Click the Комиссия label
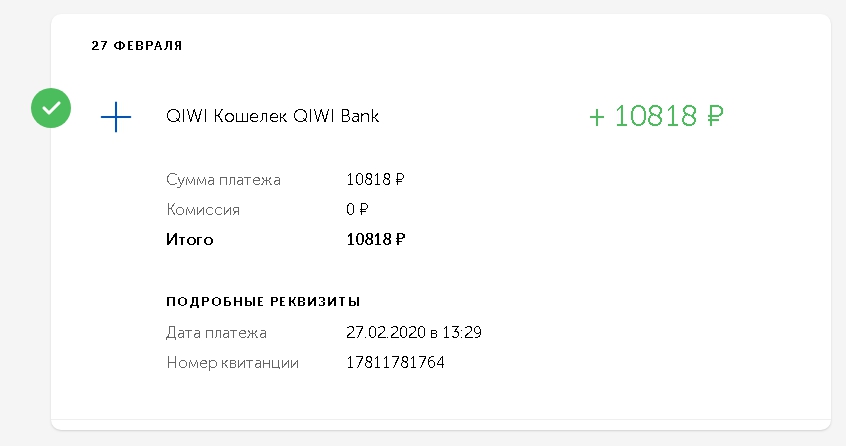The width and height of the screenshot is (846, 446). 203,210
